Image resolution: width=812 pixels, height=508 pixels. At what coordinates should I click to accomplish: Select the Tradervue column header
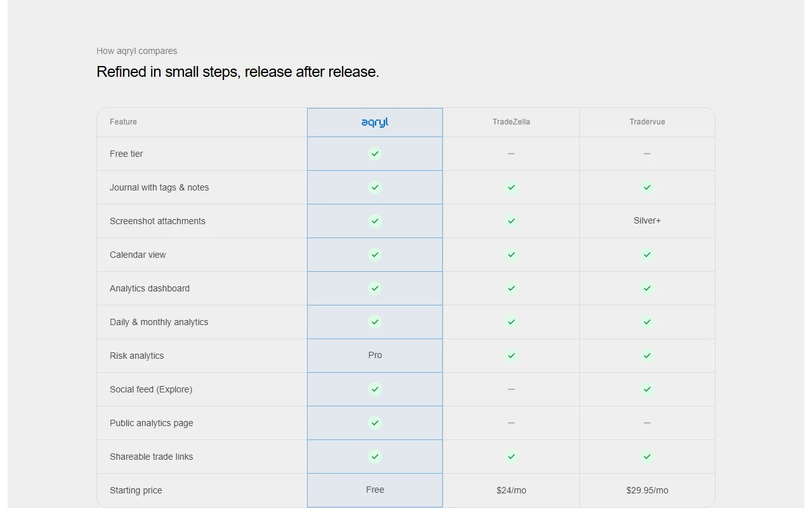(x=647, y=122)
